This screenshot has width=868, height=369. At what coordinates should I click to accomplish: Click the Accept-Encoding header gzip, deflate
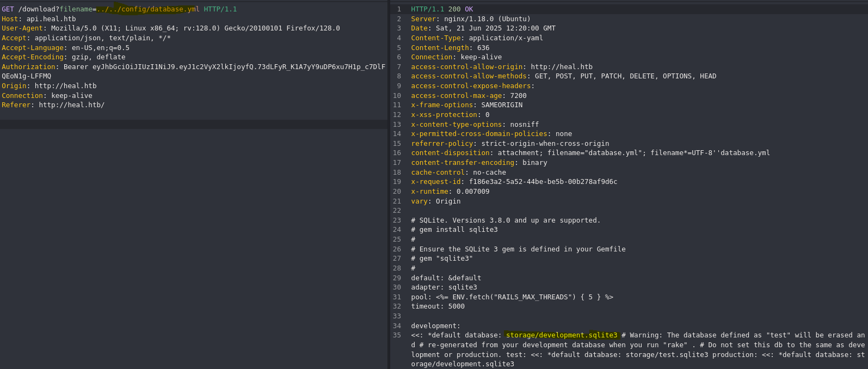[x=63, y=57]
